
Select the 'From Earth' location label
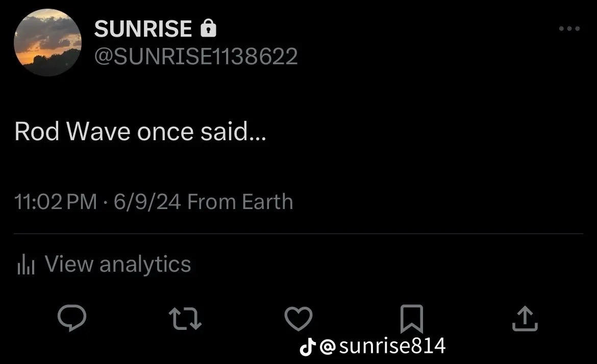point(240,201)
